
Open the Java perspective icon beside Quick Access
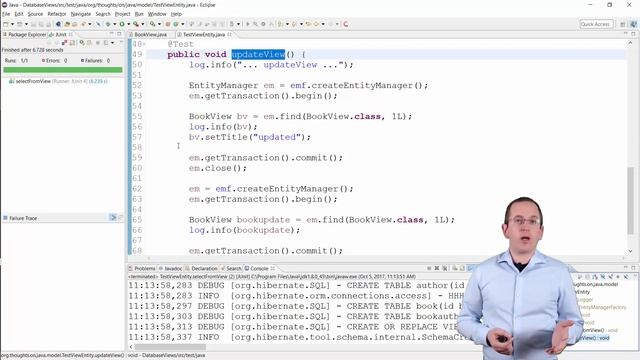633,24
